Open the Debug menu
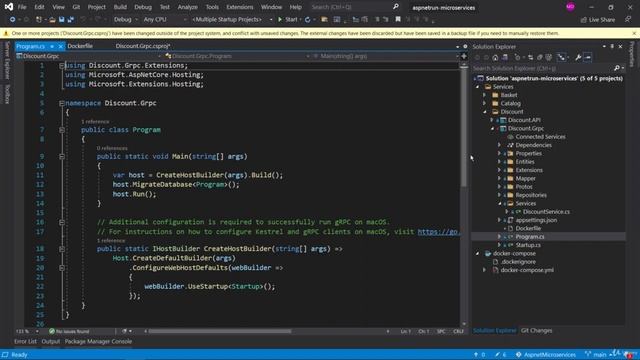Screen dimensions: 640x360 143,7
